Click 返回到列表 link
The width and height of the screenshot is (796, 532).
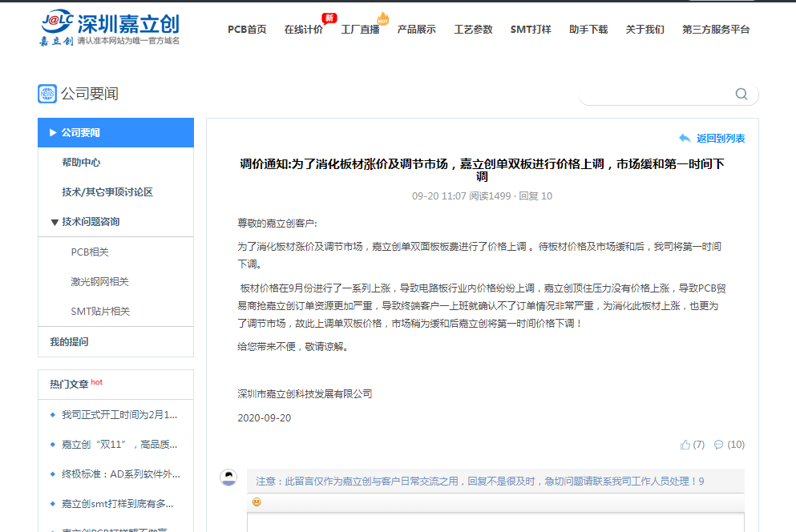tap(721, 138)
